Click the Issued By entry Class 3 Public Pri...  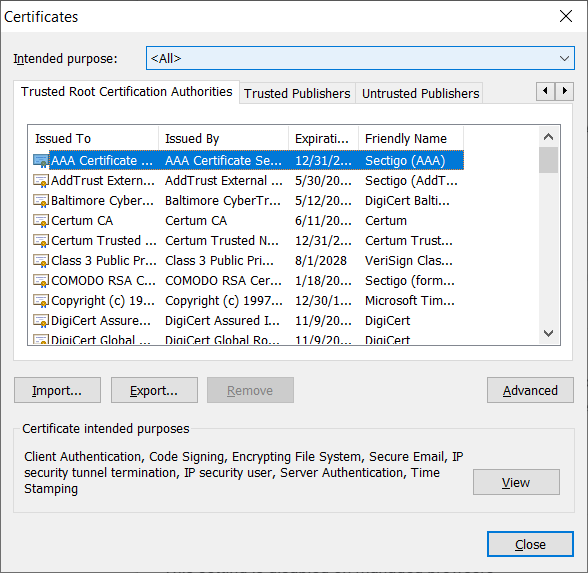219,261
